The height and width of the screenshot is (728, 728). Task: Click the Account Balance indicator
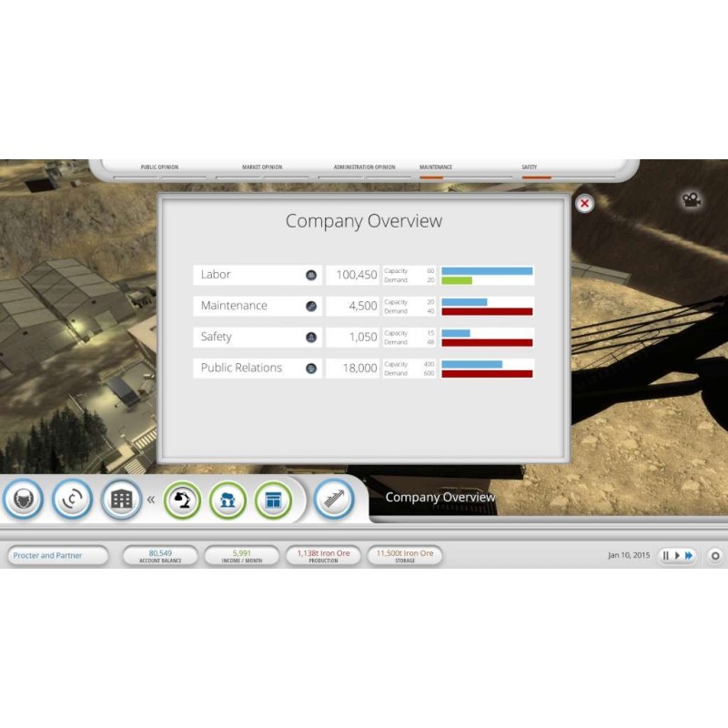click(160, 555)
